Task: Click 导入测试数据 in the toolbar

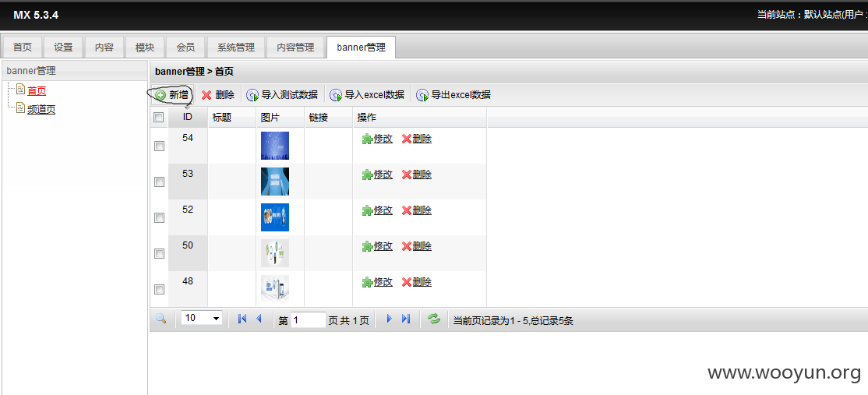Action: 282,95
